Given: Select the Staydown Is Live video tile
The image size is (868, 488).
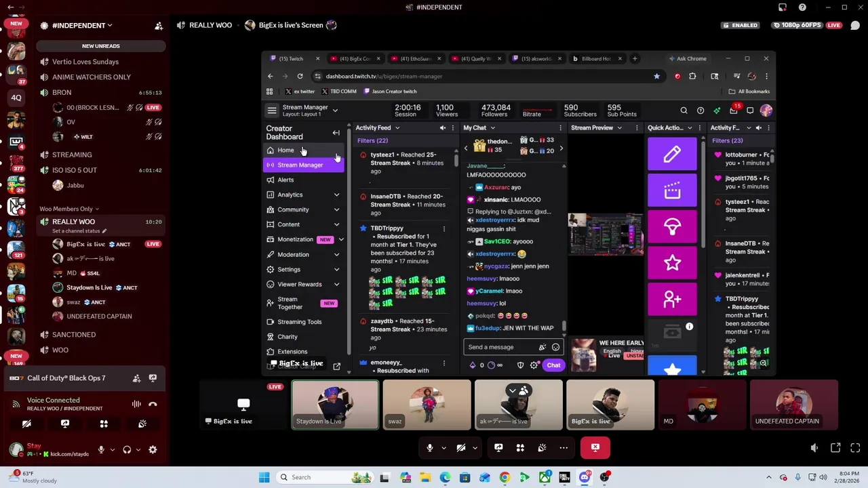Looking at the screenshot, I should pos(335,405).
